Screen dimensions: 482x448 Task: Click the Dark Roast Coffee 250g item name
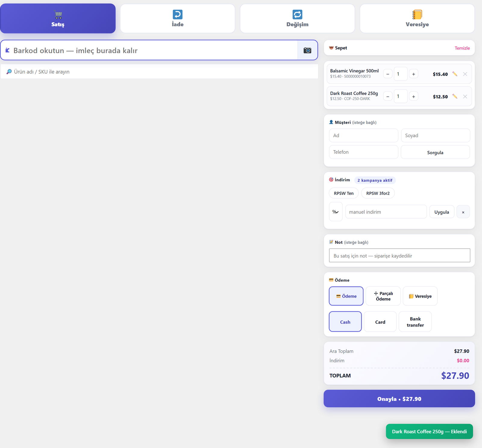point(354,93)
